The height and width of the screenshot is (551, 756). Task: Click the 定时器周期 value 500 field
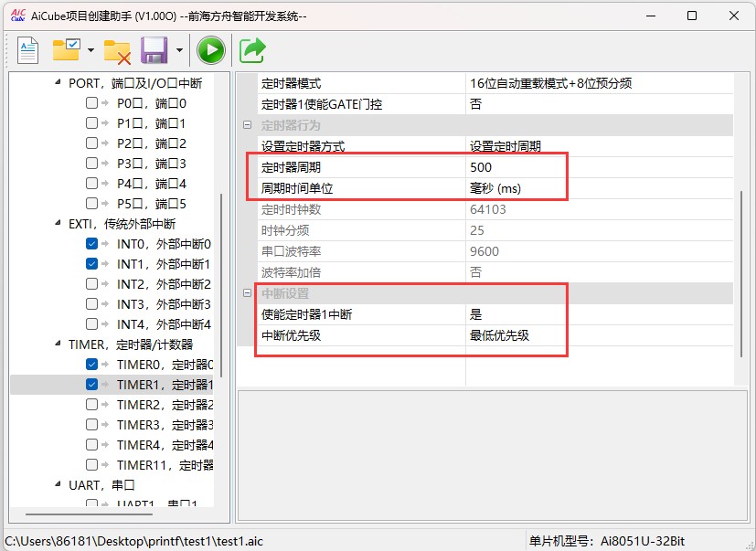point(600,167)
